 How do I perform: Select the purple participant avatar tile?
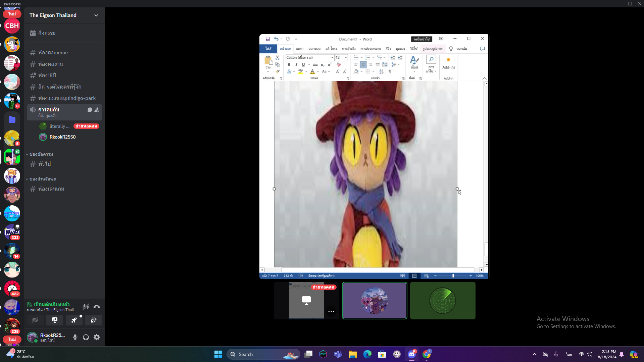click(375, 301)
